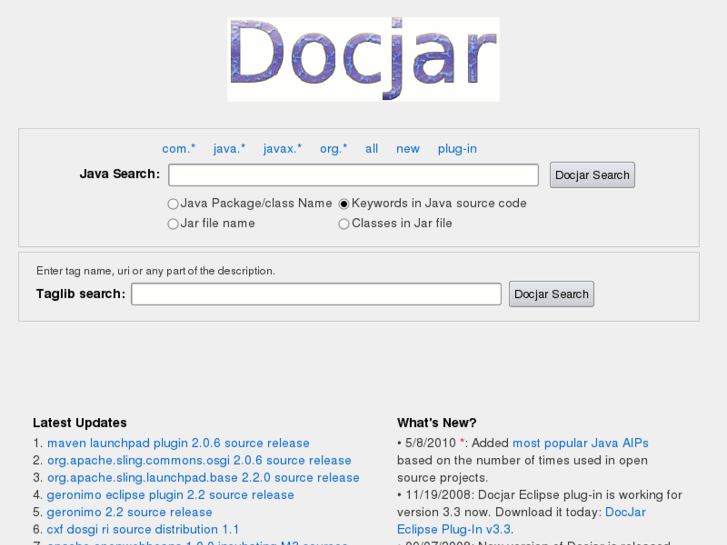Open the org.* package link
727x545 pixels.
coord(333,149)
